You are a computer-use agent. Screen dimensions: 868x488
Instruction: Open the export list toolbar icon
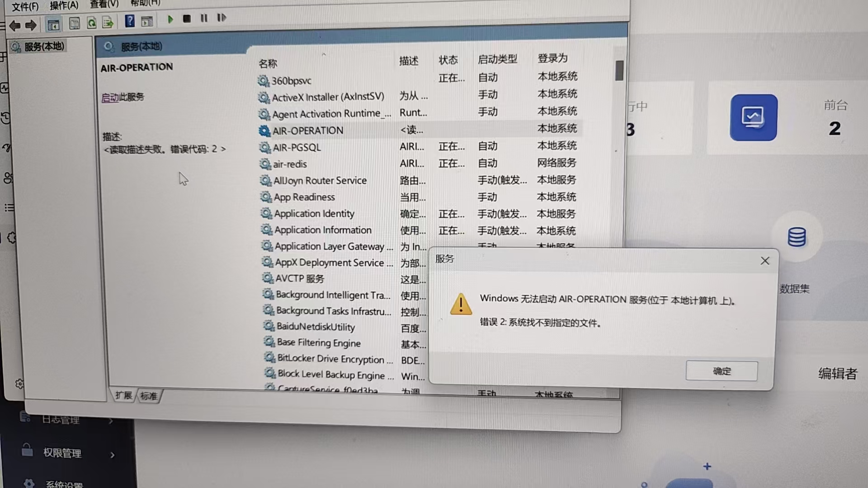(x=108, y=22)
